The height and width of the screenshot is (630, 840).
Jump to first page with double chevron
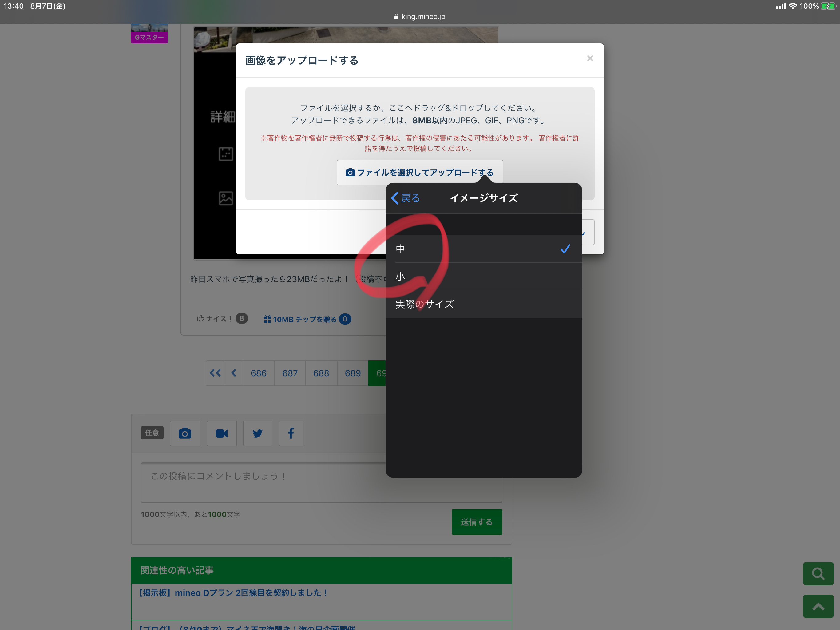click(215, 373)
